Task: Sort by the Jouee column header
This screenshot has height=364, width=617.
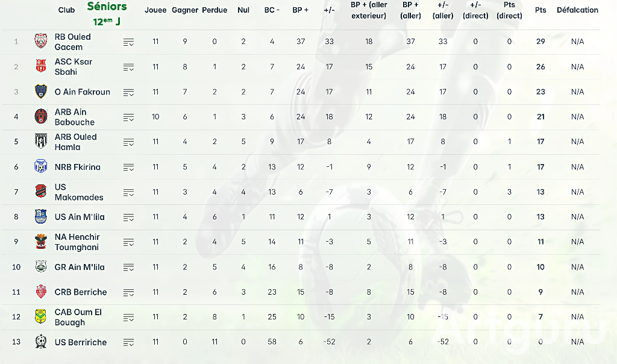Action: pos(155,10)
